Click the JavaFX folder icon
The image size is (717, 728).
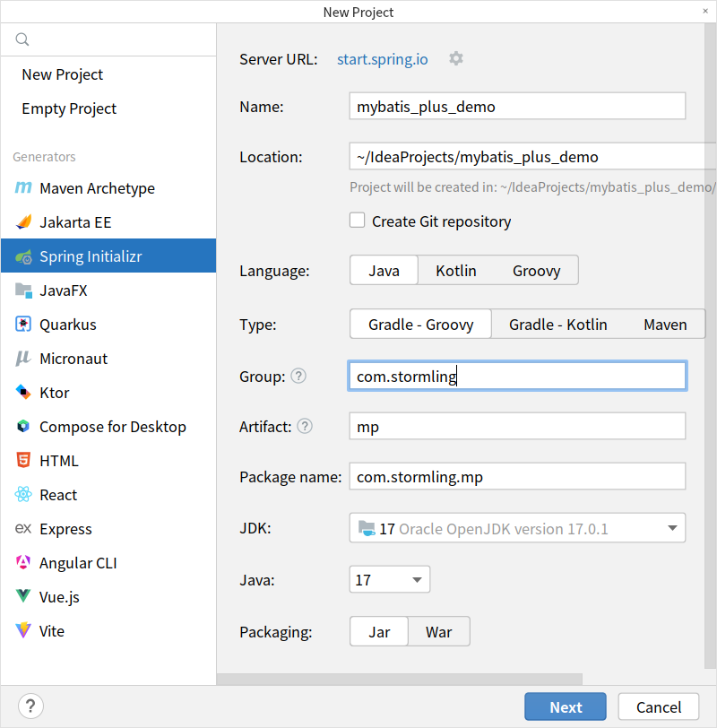pyautogui.click(x=23, y=290)
